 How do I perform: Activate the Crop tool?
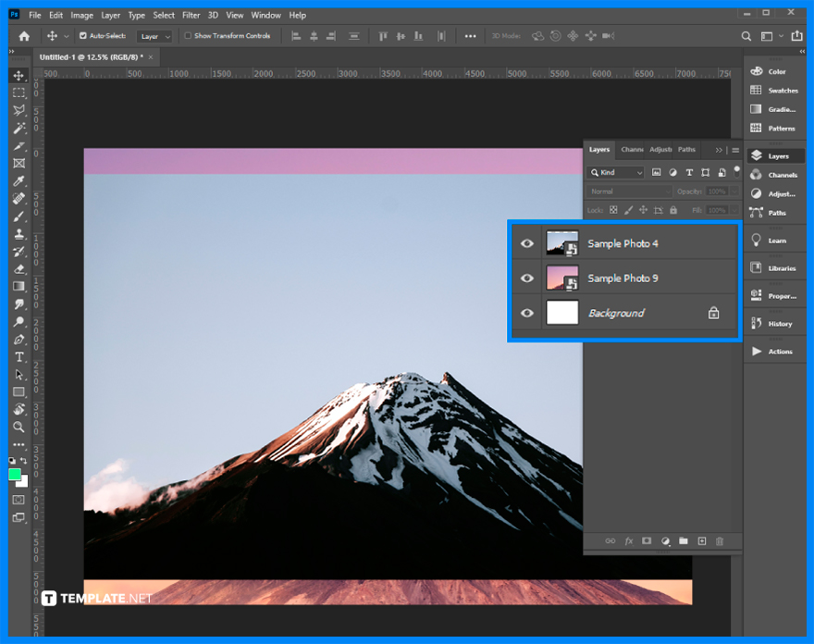pyautogui.click(x=19, y=147)
